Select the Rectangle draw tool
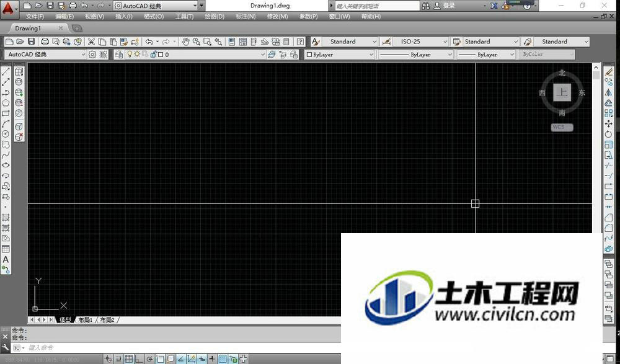Viewport: 620px width, 364px height. click(6, 113)
